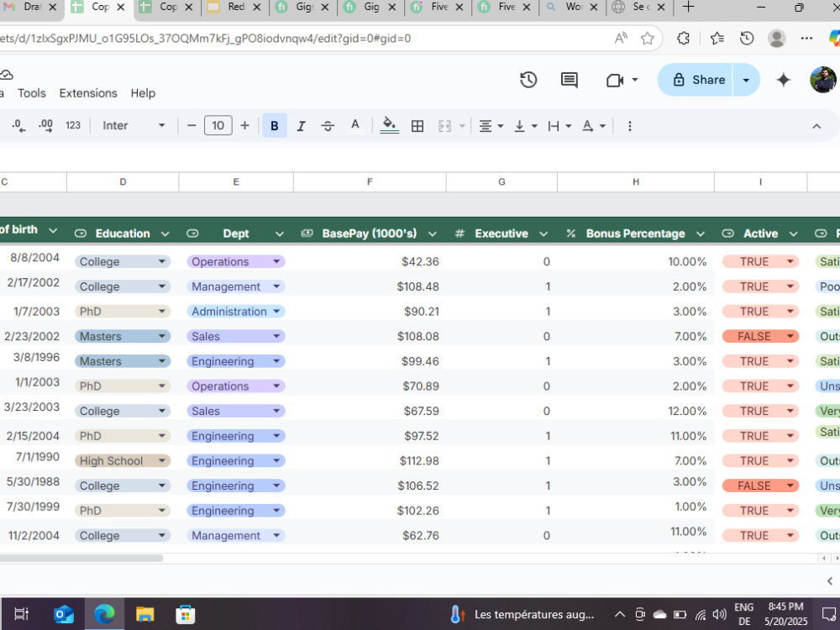The height and width of the screenshot is (630, 840).
Task: Open the borders menu
Action: 417,125
